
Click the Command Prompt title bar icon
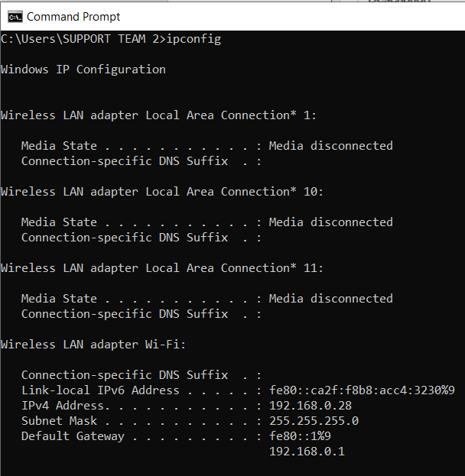coord(14,16)
